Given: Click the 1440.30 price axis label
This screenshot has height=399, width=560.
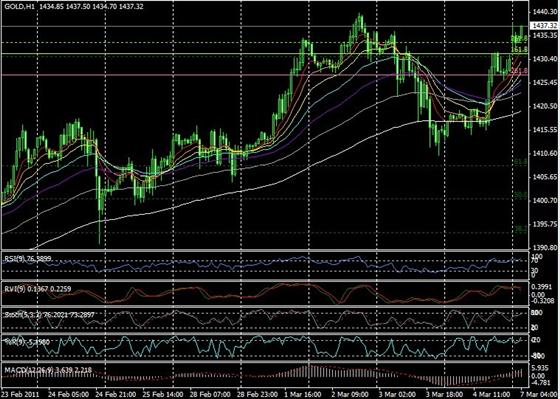Looking at the screenshot, I should pyautogui.click(x=544, y=11).
